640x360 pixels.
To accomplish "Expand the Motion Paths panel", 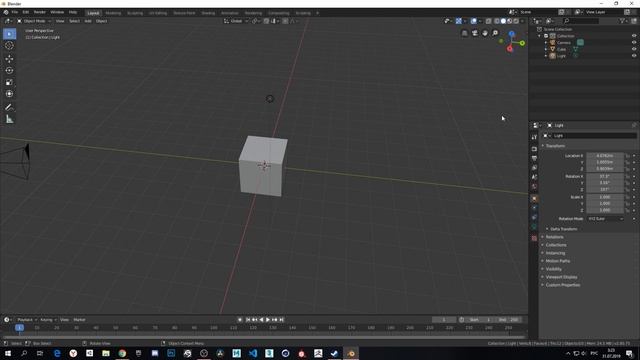I will coord(558,261).
